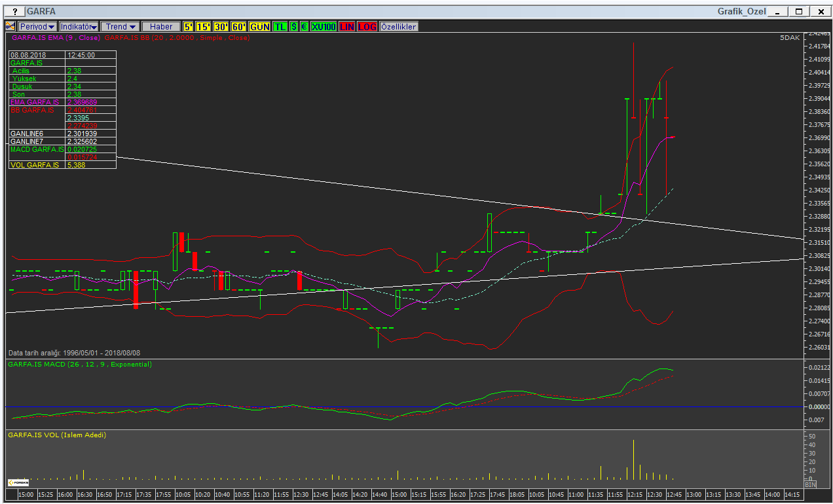Enable LOG logarithmic scale
Viewport: 833px width, 504px height.
tap(367, 26)
